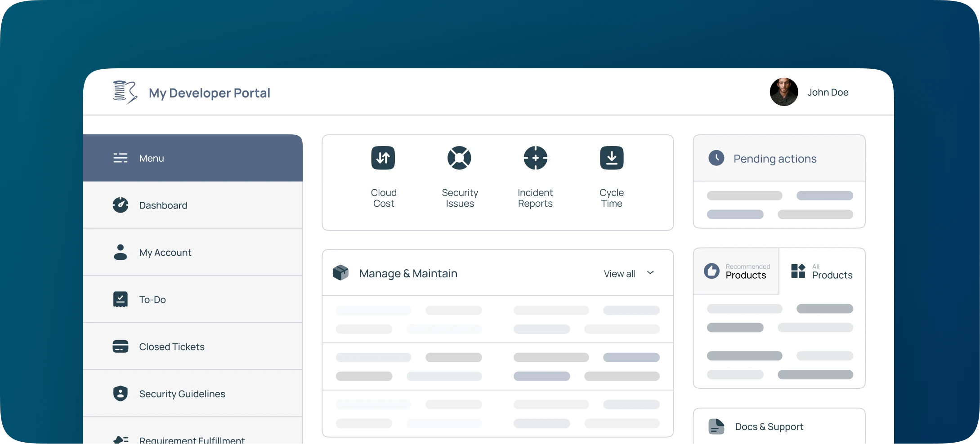Switch to the All Products tab

coord(821,271)
